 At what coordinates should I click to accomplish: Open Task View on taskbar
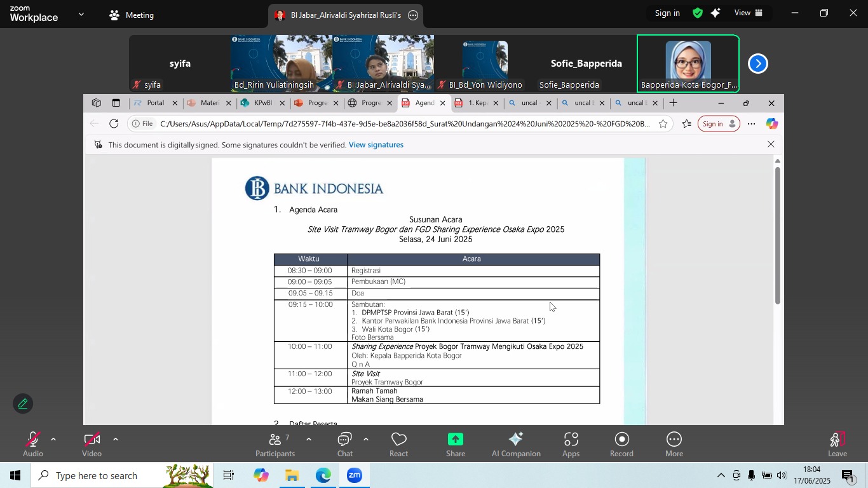(229, 475)
